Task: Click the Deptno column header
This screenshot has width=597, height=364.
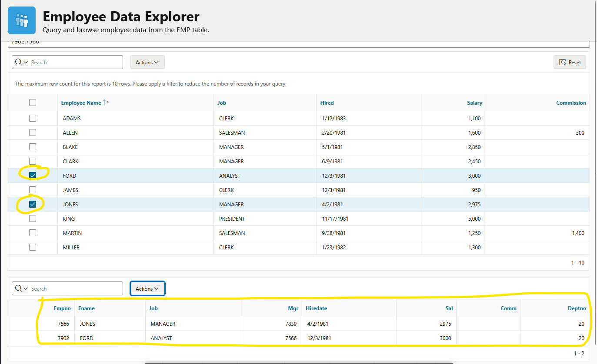Action: tap(577, 308)
